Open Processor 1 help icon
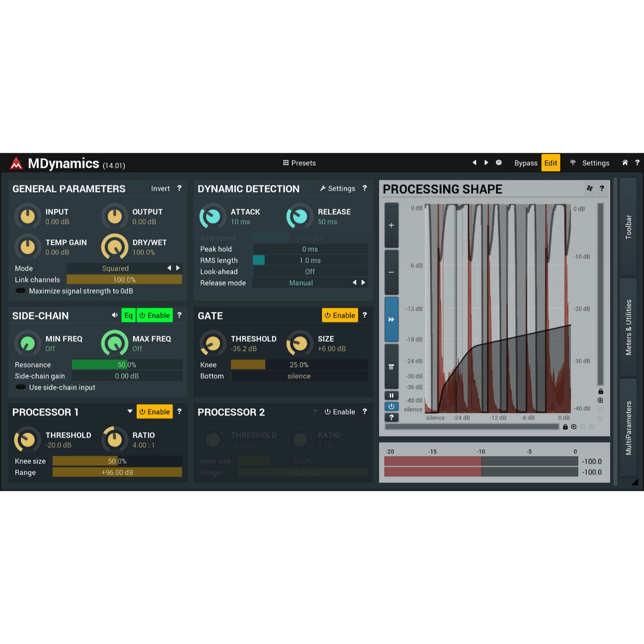 click(x=179, y=411)
